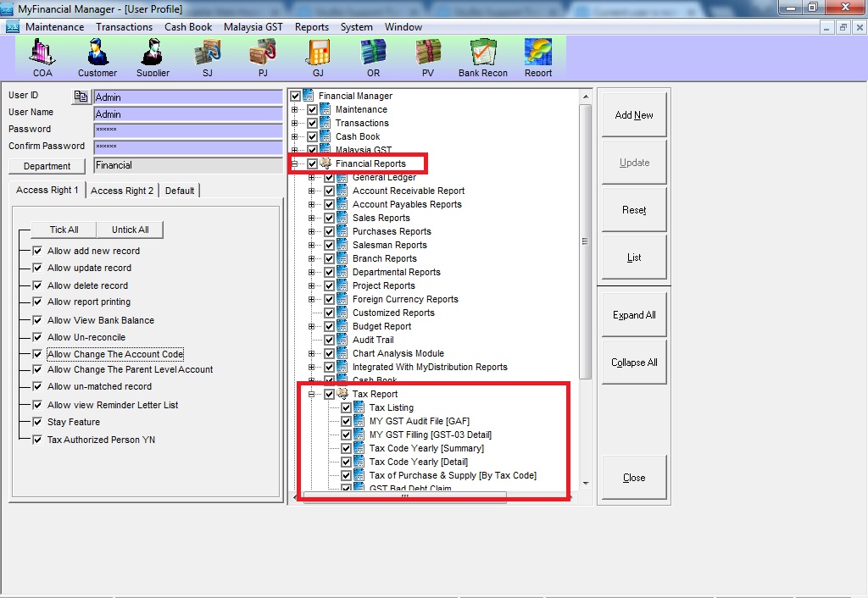Toggle Allow View Bank Balance checkbox
Screen dimensions: 868x598
pos(37,320)
